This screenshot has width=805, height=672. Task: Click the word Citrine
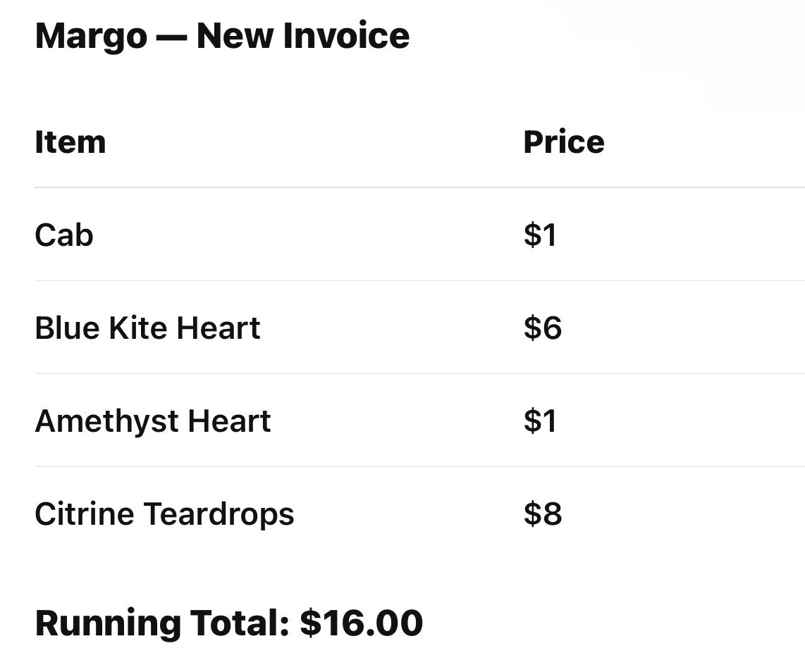[84, 514]
